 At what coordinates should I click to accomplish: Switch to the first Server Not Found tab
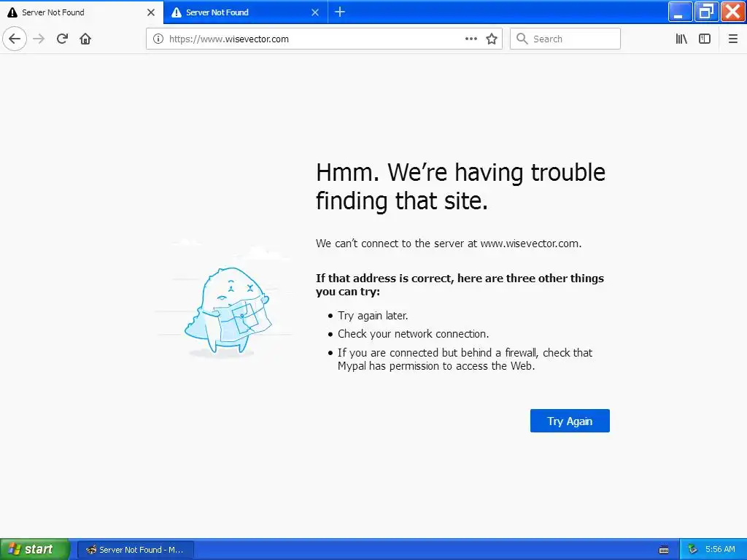(82, 12)
